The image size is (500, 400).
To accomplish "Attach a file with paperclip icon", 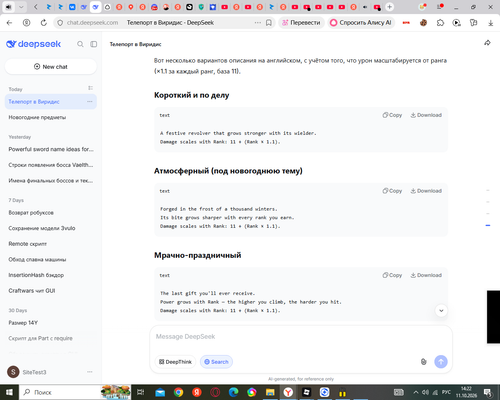I will [423, 362].
